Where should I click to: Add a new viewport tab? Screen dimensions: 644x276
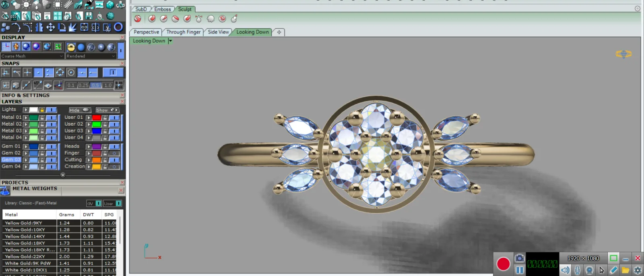[279, 32]
